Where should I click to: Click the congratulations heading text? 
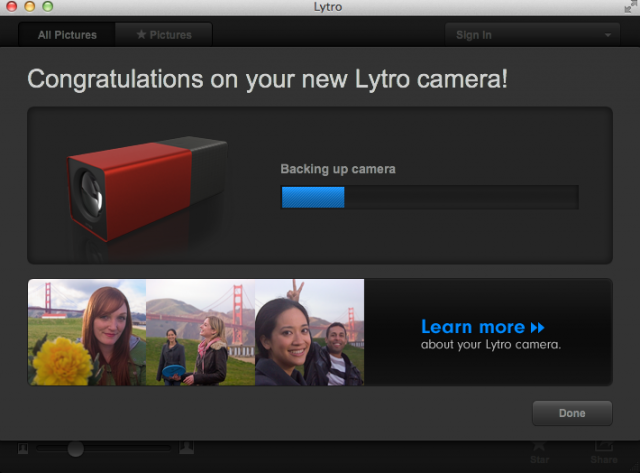point(268,79)
